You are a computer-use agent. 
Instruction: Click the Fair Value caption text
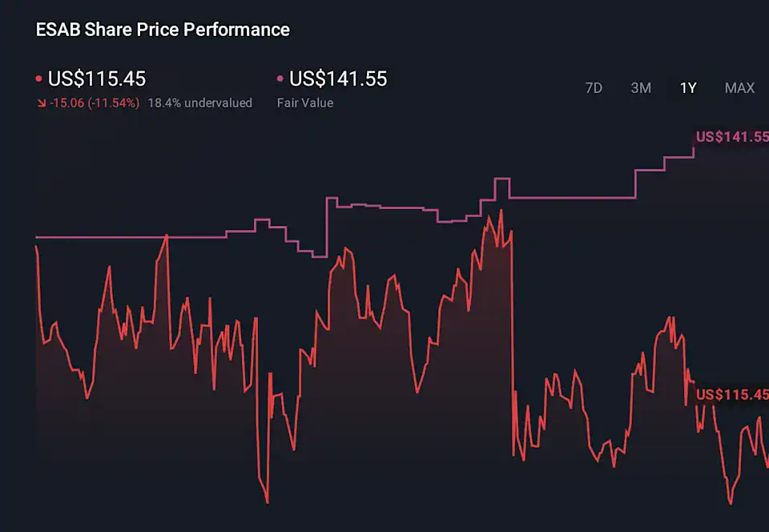[305, 103]
